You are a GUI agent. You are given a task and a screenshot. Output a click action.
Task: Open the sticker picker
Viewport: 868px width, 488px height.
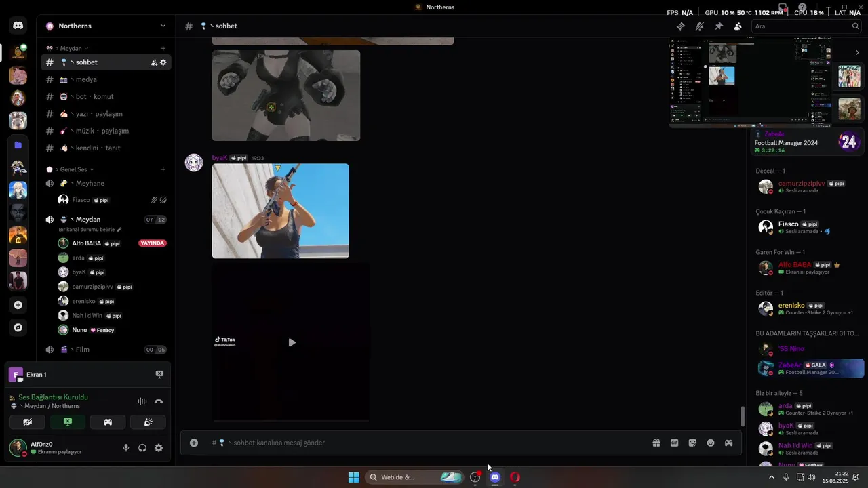pos(692,443)
